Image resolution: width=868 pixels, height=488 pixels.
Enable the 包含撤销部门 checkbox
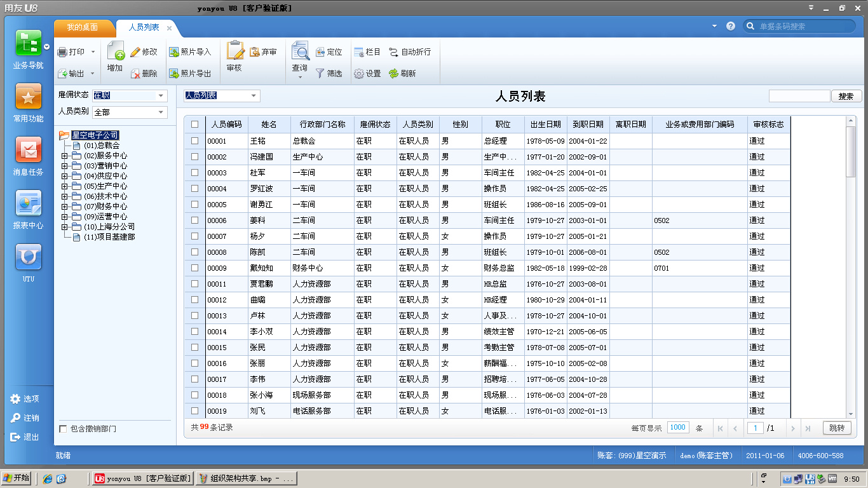[63, 429]
